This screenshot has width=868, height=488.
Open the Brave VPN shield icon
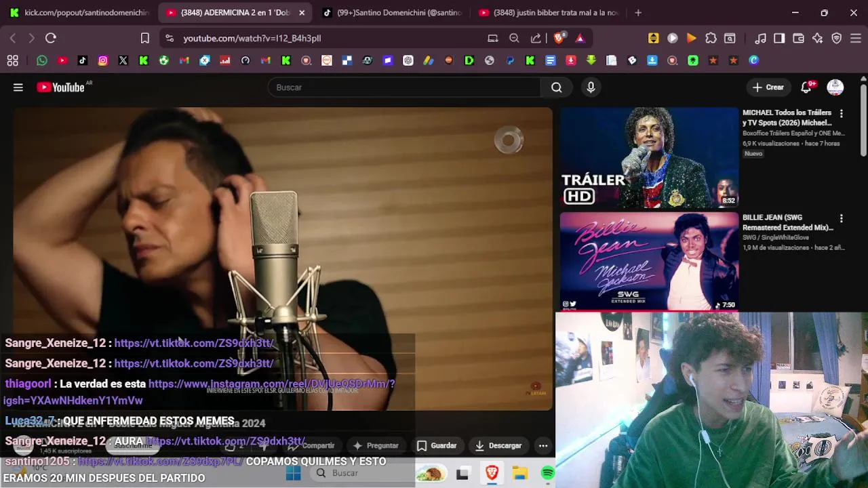(837, 38)
